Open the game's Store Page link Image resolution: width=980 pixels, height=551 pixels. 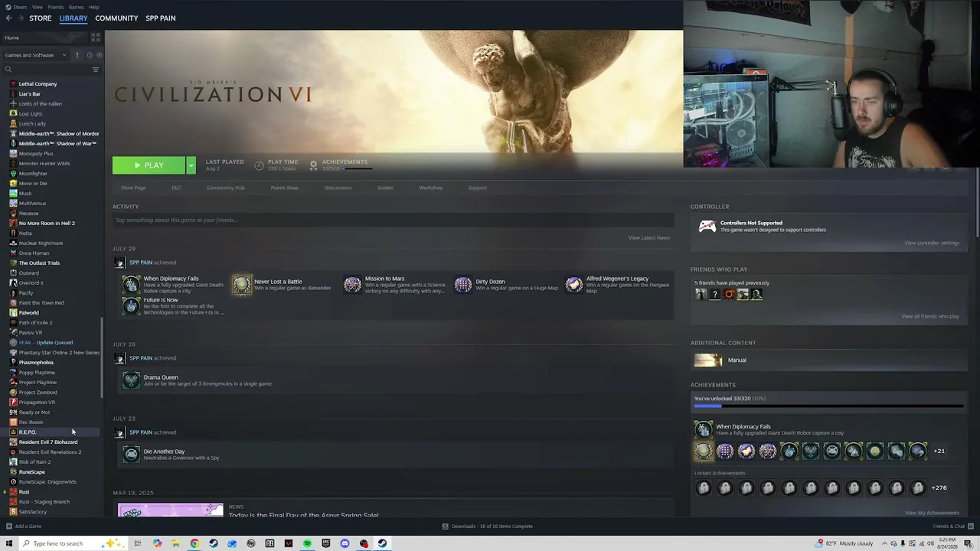133,187
